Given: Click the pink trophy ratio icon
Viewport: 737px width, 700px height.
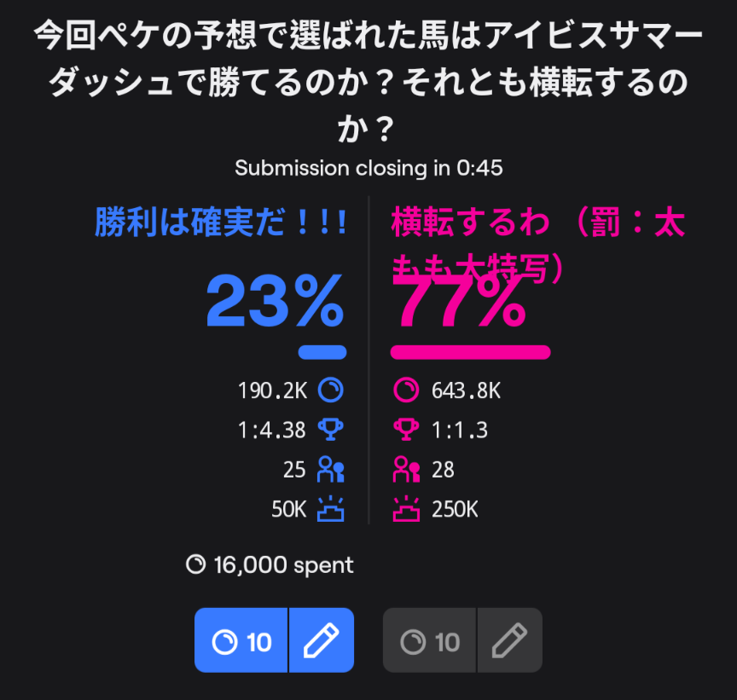Looking at the screenshot, I should click(406, 430).
